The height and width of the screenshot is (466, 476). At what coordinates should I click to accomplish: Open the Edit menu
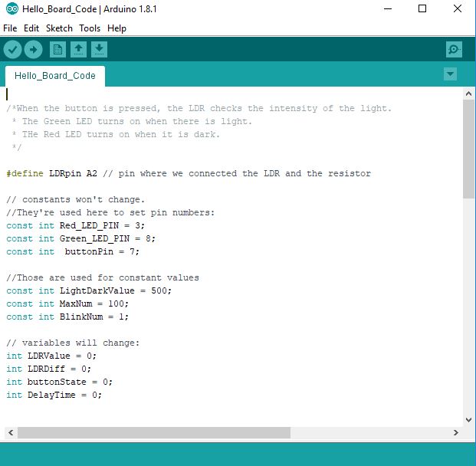tap(31, 28)
